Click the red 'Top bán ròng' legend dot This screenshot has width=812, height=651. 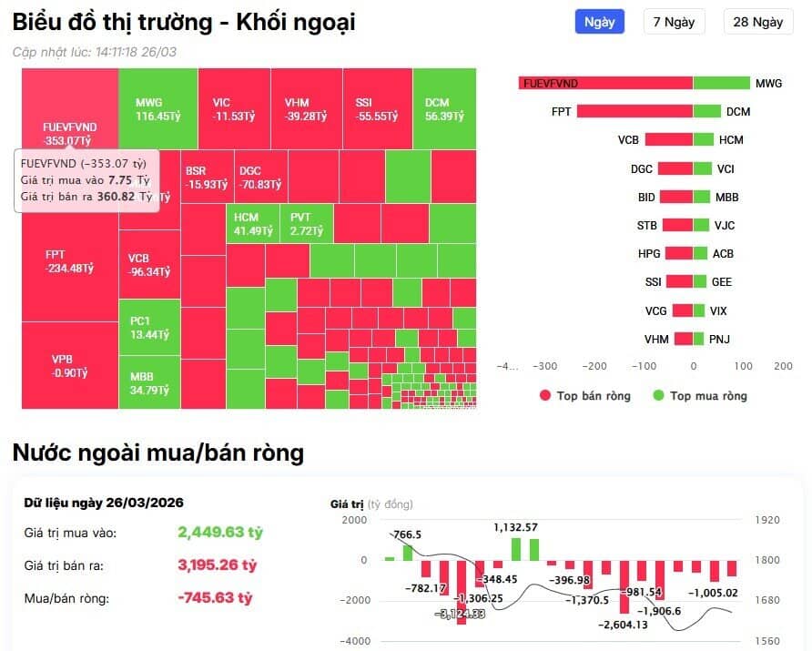click(544, 396)
